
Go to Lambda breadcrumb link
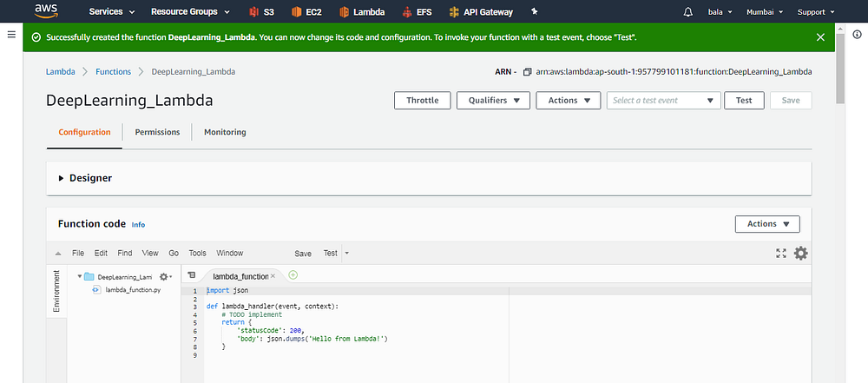pos(61,71)
